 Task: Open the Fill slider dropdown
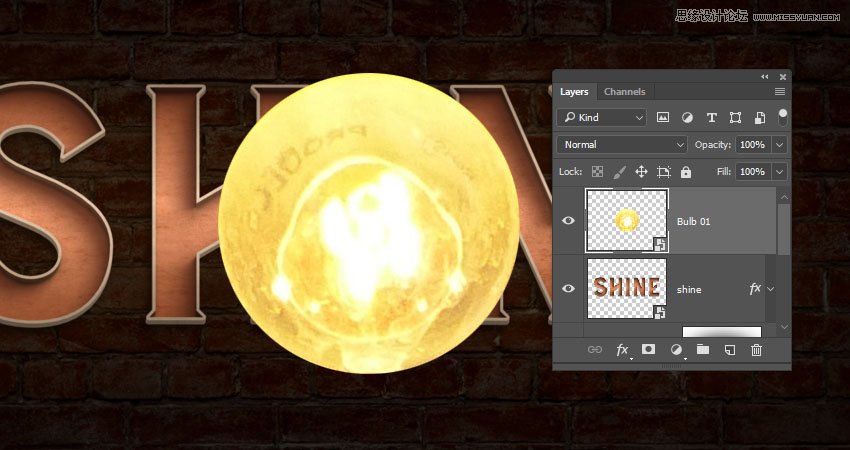pyautogui.click(x=780, y=172)
